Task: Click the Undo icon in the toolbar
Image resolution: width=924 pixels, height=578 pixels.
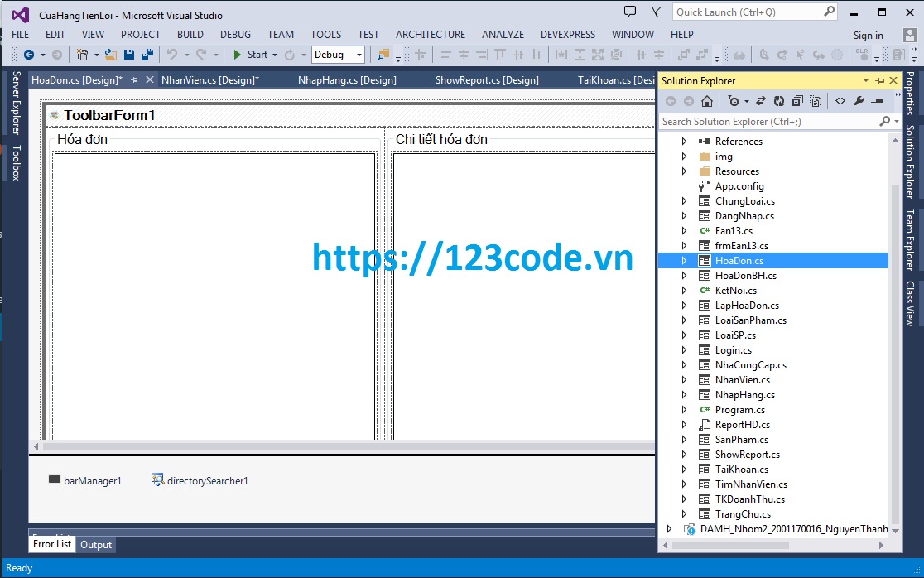Action: [x=173, y=53]
